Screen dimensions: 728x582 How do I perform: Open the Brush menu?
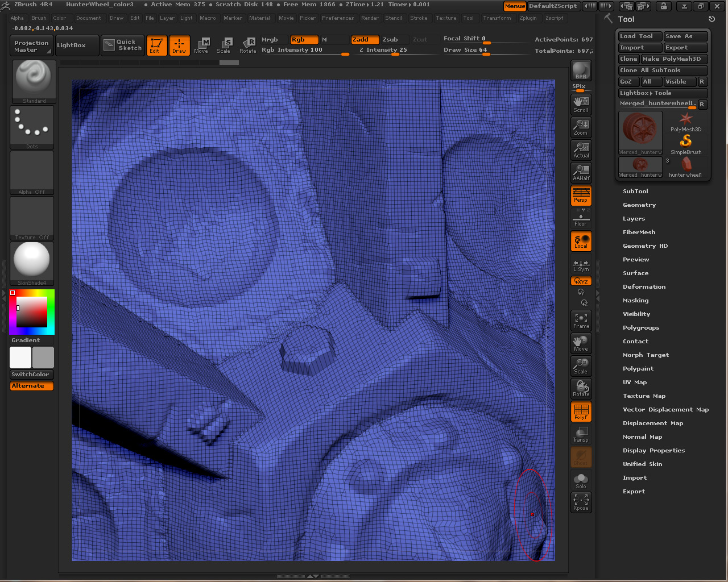point(39,18)
